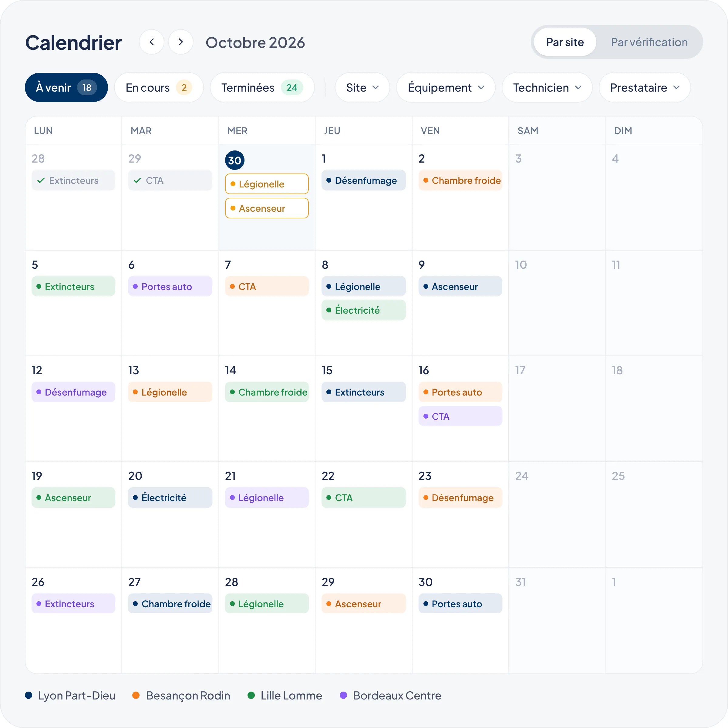Open Électricité event on October 8
This screenshot has height=728, width=728.
364,310
